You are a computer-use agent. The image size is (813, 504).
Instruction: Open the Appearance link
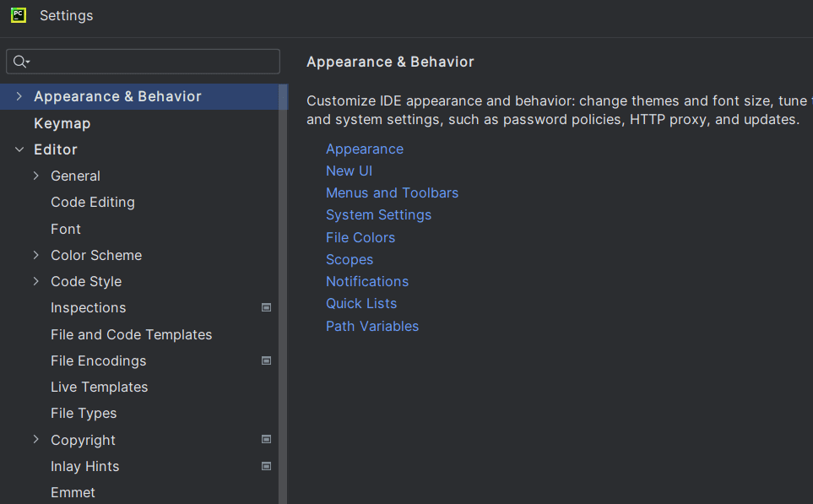365,149
